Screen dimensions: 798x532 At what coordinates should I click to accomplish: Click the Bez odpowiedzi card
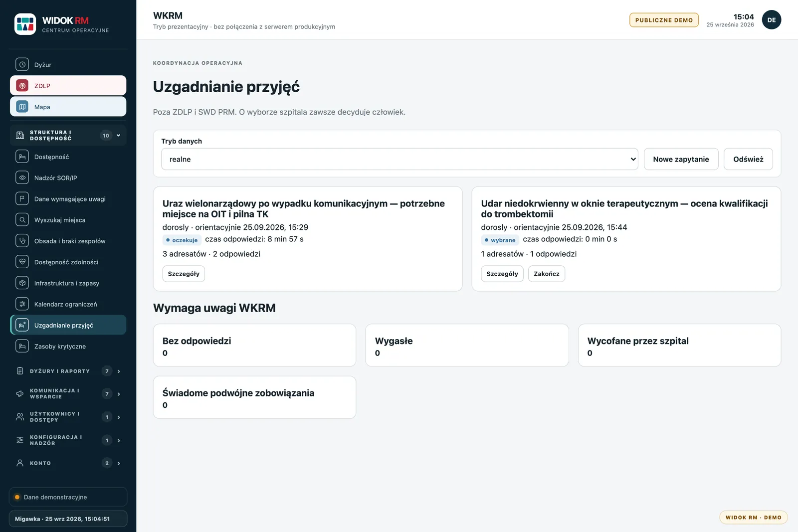pyautogui.click(x=254, y=345)
